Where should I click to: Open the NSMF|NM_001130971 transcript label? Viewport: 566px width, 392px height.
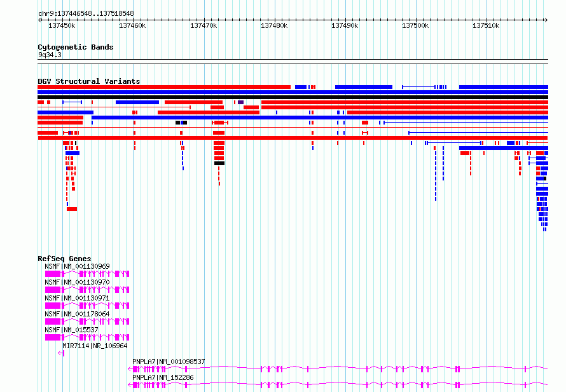[77, 298]
